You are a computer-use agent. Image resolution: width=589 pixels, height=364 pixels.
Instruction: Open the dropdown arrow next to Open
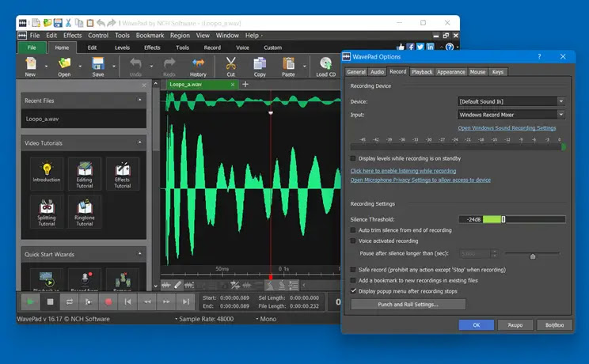80,66
